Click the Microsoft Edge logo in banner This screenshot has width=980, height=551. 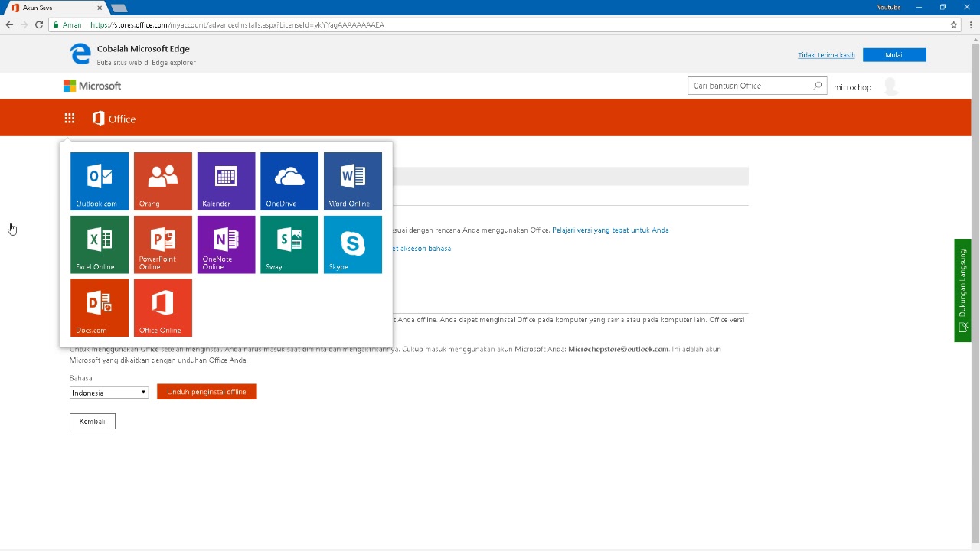[x=80, y=54]
